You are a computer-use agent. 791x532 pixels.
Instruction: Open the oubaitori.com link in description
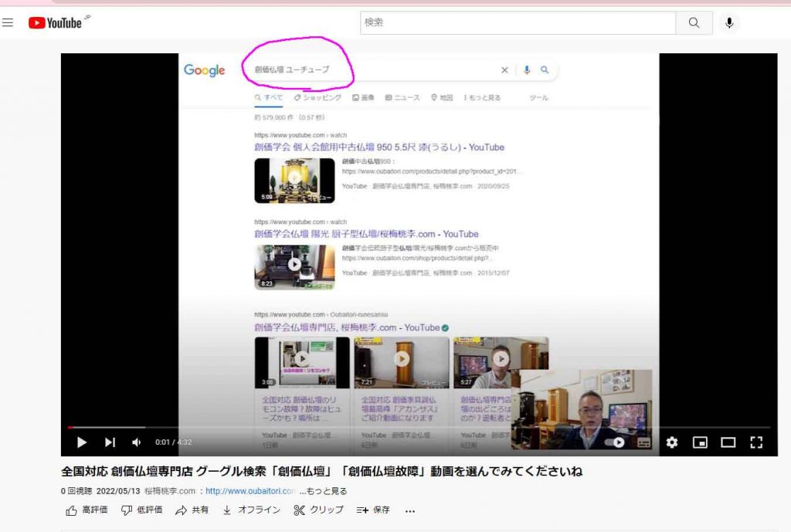point(250,491)
